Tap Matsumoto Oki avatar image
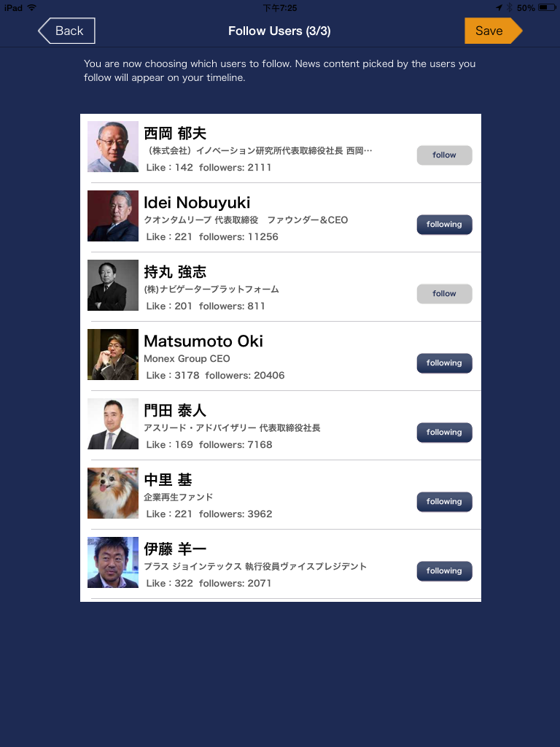 pyautogui.click(x=113, y=355)
